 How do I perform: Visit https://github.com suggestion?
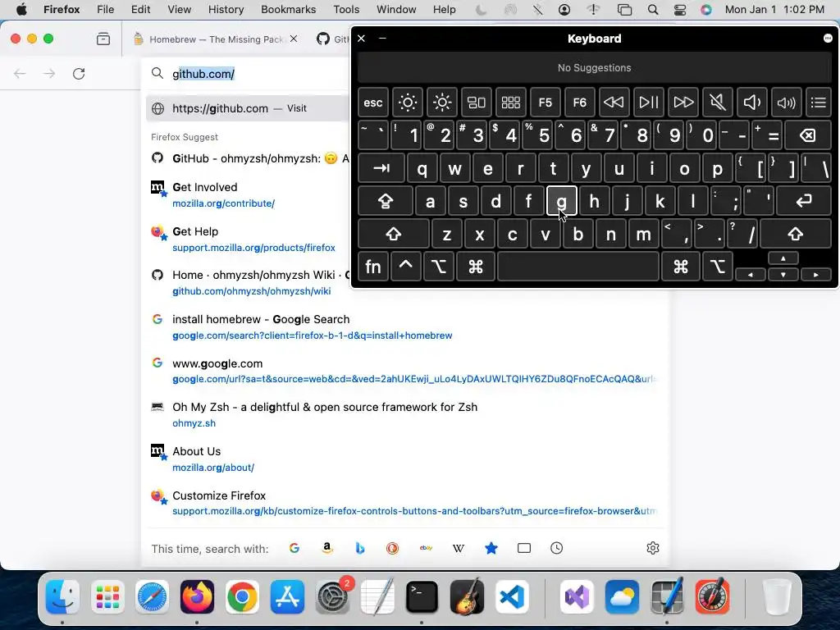coord(248,108)
